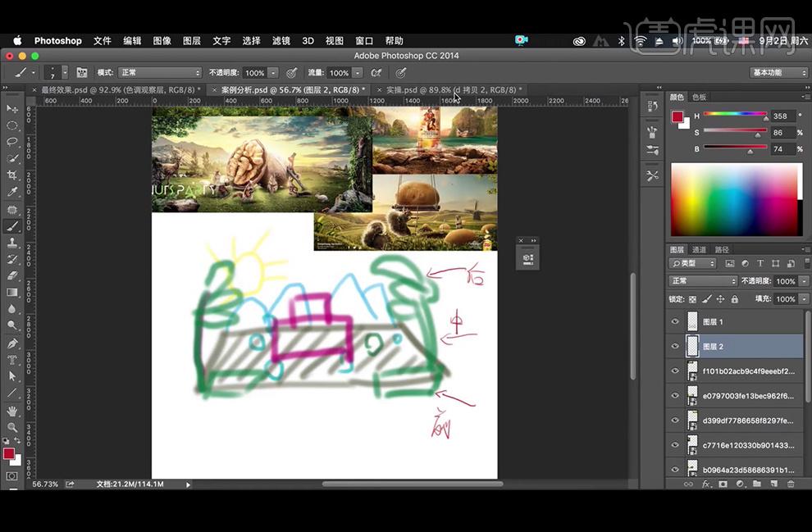The image size is (812, 532).
Task: Toggle pressure for size in options bar
Action: [x=400, y=73]
